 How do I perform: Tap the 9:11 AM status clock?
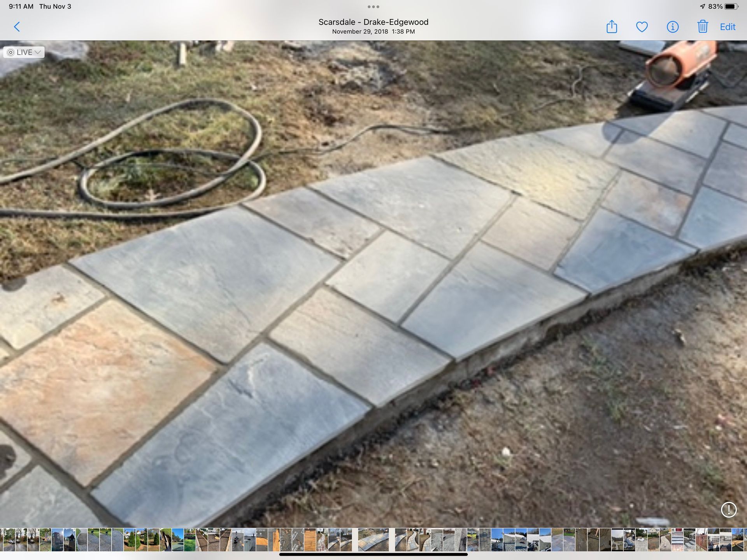pyautogui.click(x=21, y=7)
